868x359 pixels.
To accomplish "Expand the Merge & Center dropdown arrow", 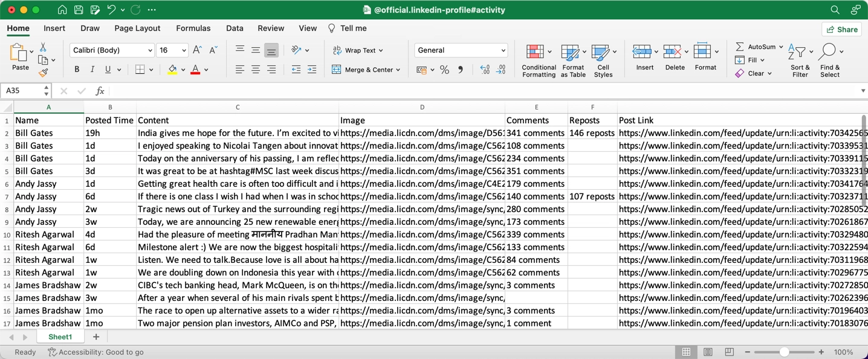I will click(x=398, y=70).
